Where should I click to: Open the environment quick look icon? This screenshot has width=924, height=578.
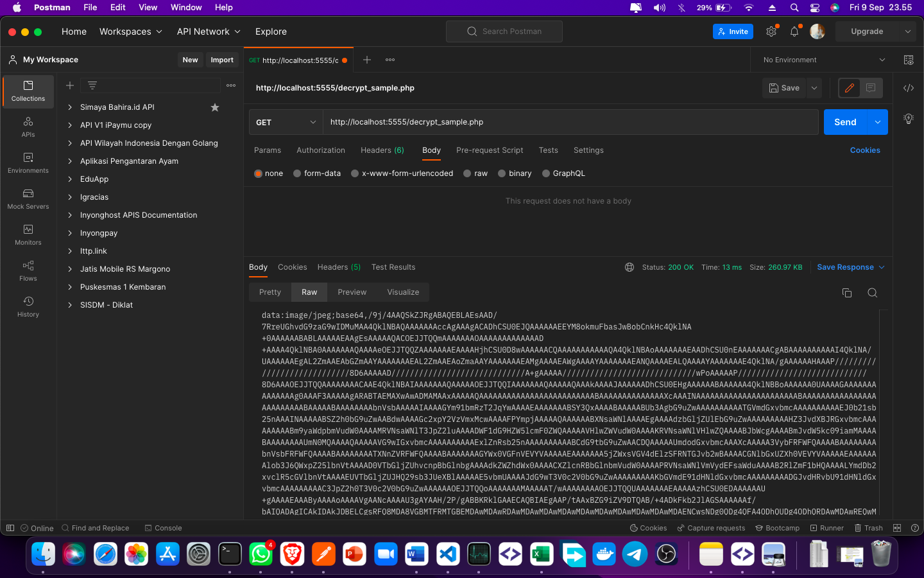click(909, 60)
